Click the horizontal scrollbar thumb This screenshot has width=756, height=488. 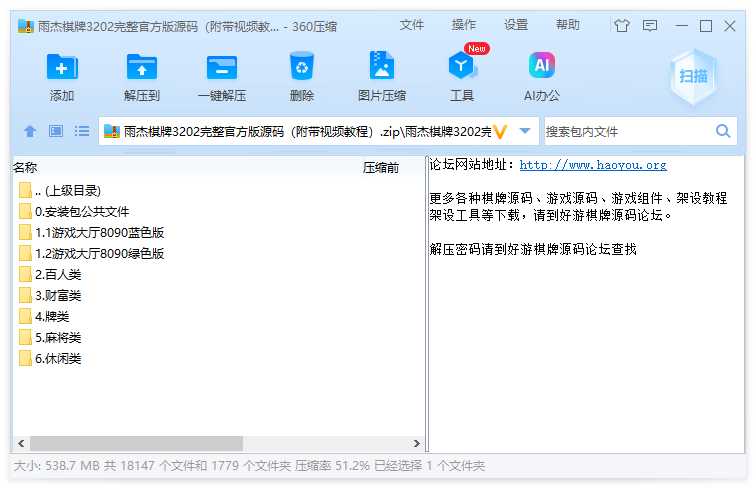coord(136,443)
